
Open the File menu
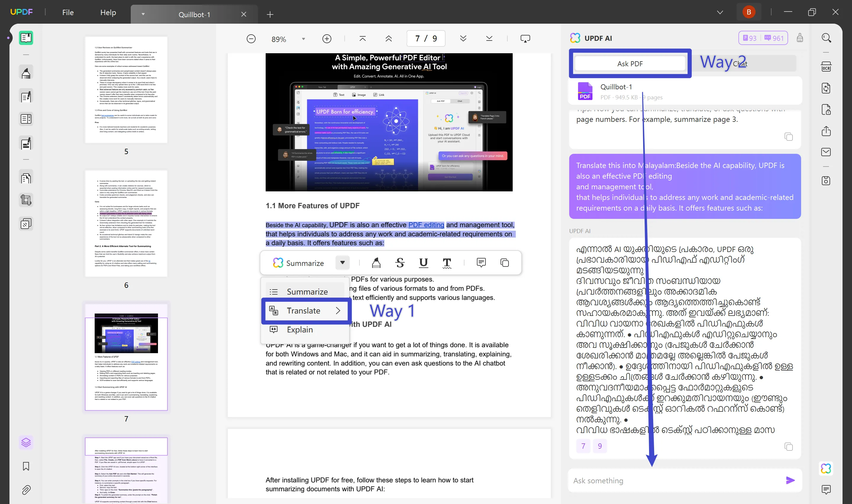coord(68,12)
